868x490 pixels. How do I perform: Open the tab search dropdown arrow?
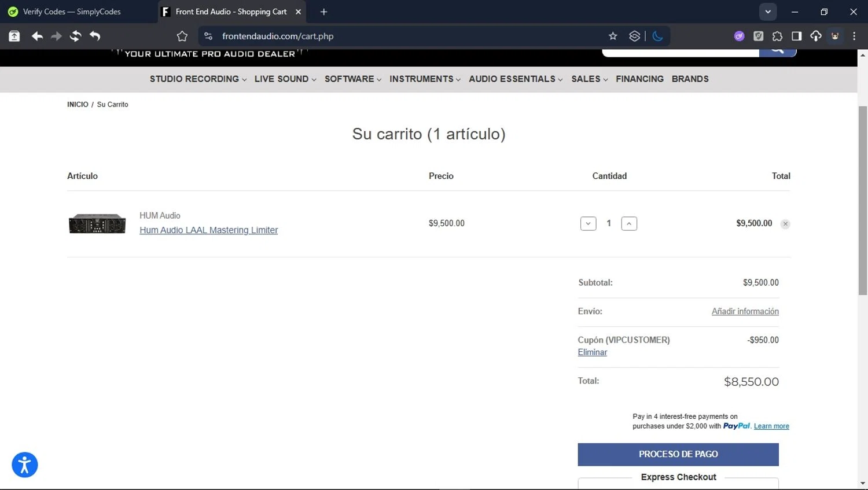[768, 12]
